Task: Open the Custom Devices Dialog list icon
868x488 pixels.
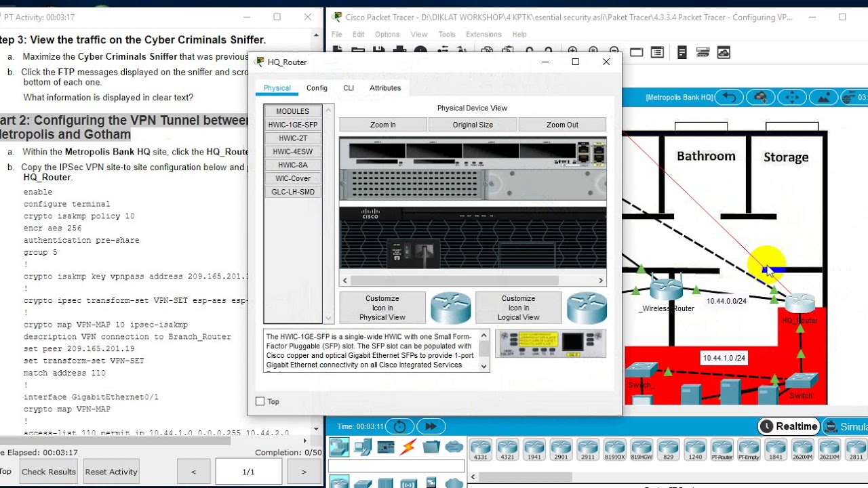Action: tap(656, 52)
